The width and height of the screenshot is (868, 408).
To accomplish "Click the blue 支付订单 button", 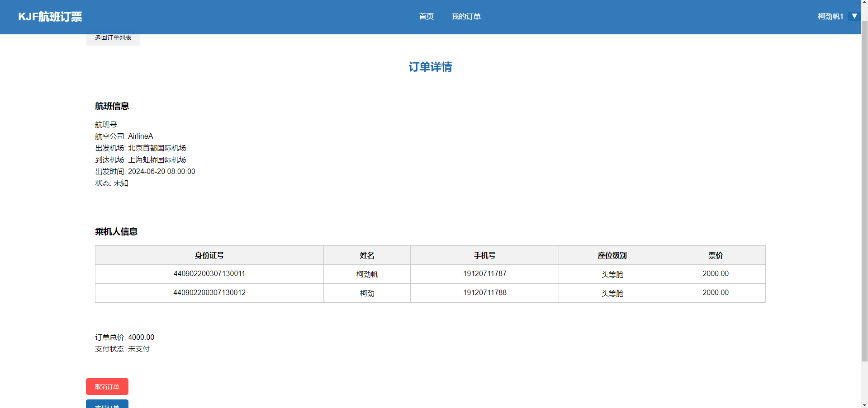I will [107, 404].
